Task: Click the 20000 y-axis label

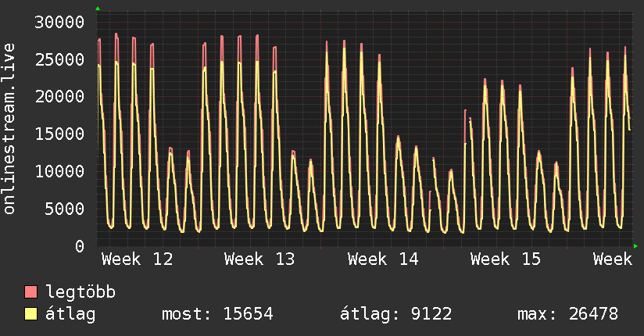Action: point(59,97)
